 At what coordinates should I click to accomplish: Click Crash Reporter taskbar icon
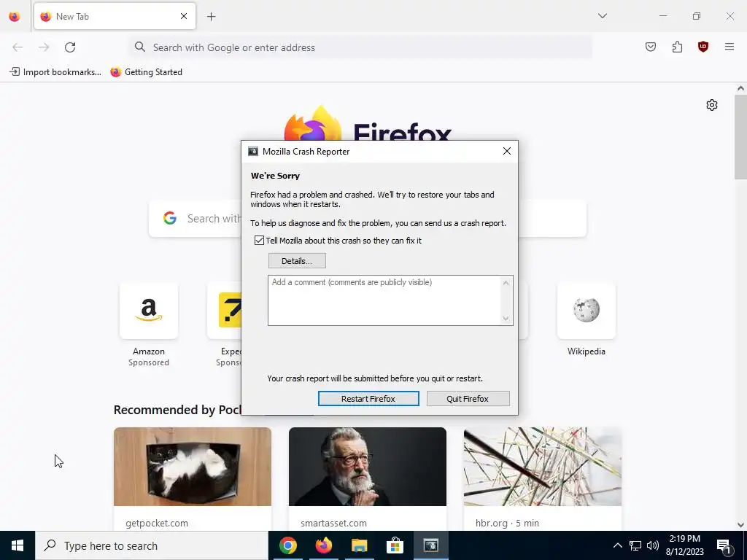click(x=430, y=545)
